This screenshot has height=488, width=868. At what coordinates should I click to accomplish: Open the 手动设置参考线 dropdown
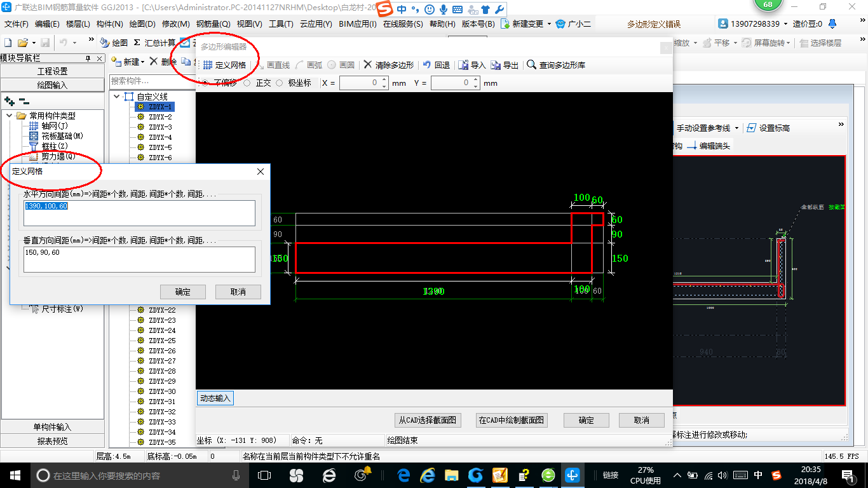click(736, 128)
